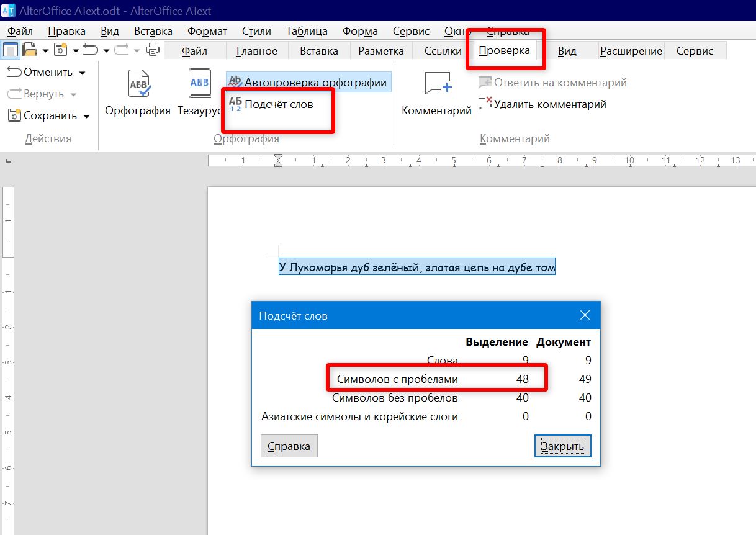Image resolution: width=756 pixels, height=535 pixels.
Task: Click the selected text line in document
Action: coord(416,267)
